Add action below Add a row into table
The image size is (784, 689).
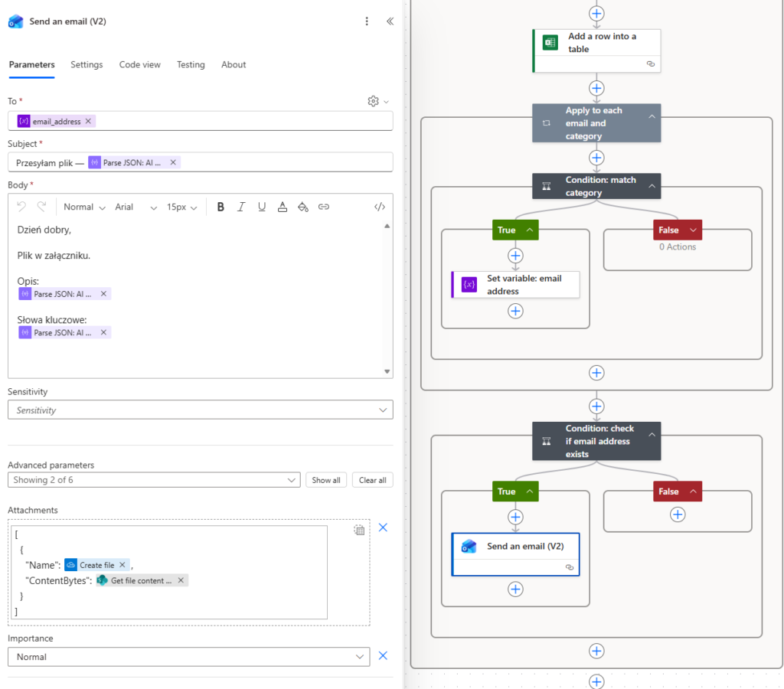click(x=596, y=89)
